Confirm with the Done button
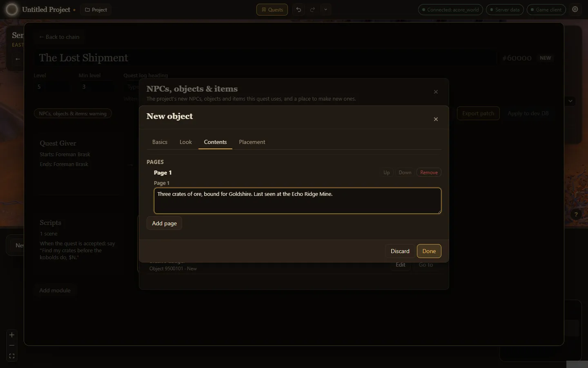The image size is (588, 368). point(429,251)
